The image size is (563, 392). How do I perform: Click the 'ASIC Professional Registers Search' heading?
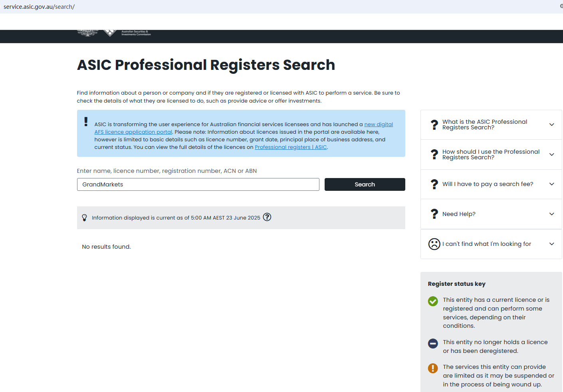coord(206,65)
